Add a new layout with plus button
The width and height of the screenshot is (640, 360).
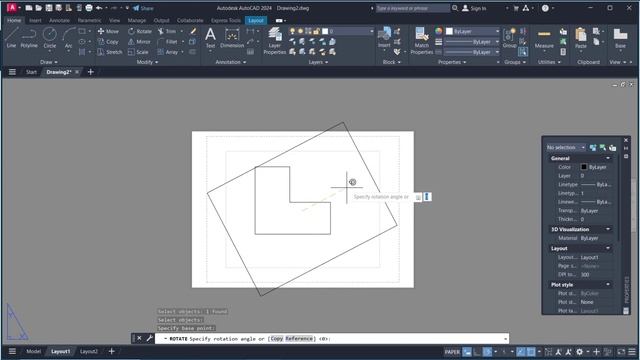click(111, 351)
